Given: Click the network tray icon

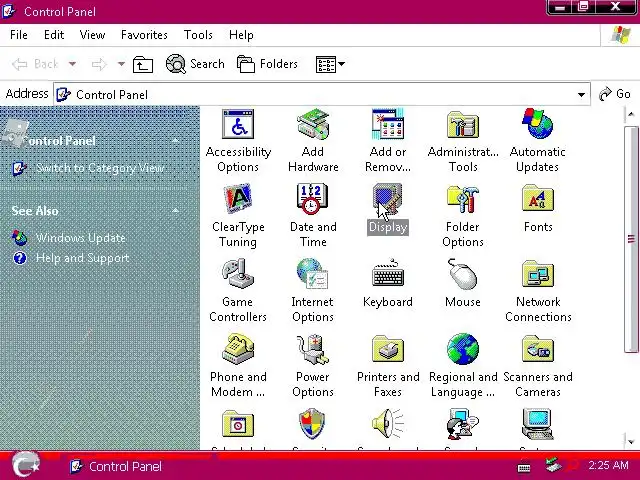Looking at the screenshot, I should coord(553,464).
